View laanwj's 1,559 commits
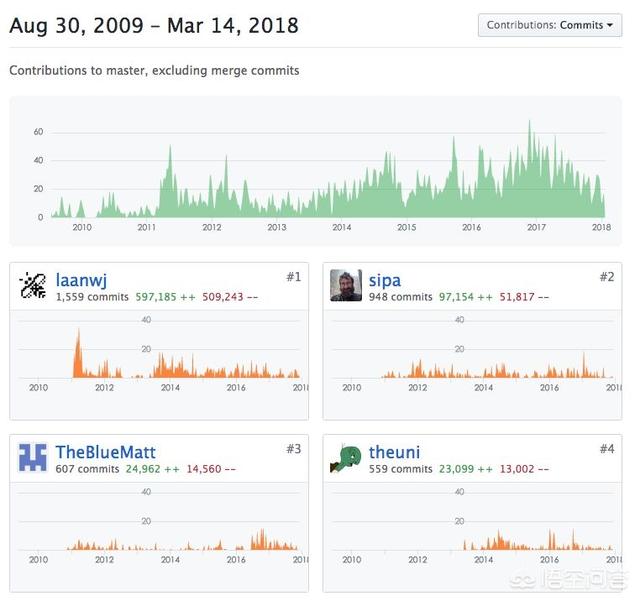 (x=92, y=297)
